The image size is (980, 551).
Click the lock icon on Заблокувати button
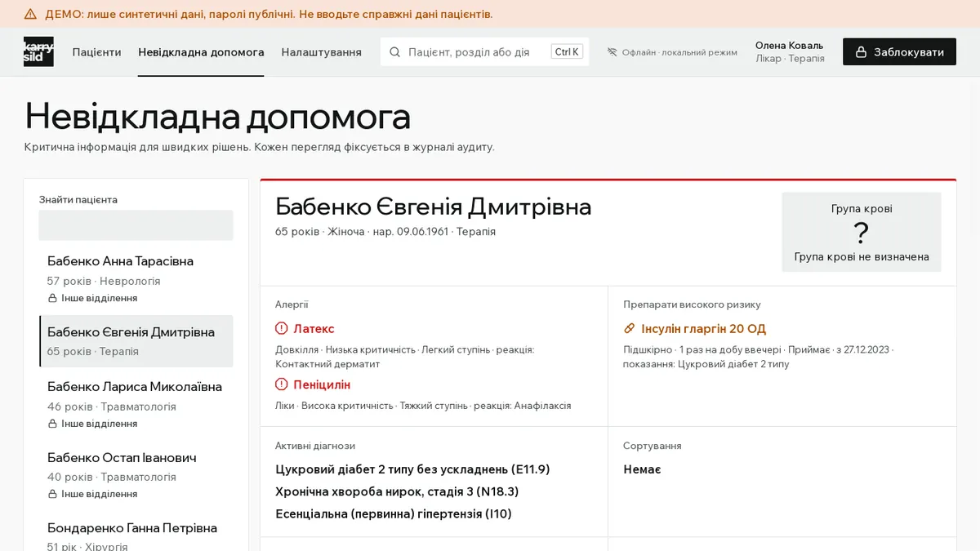click(861, 52)
